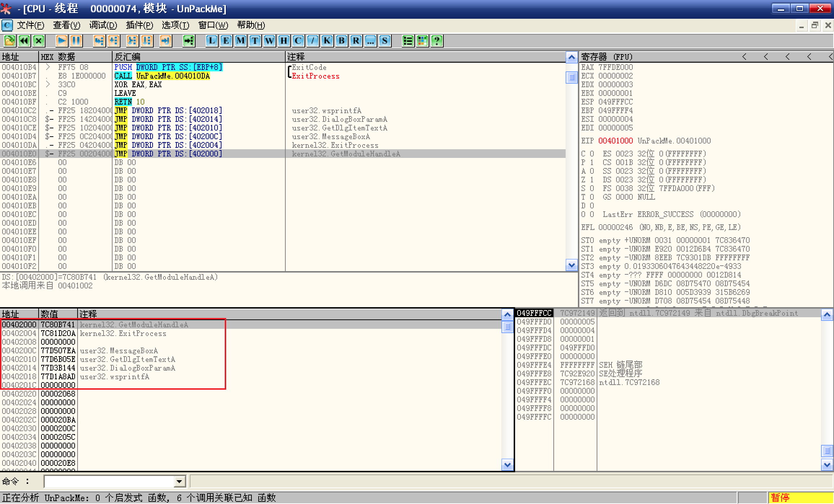Restart the program with rewind icon
This screenshot has height=504, width=834.
24,41
